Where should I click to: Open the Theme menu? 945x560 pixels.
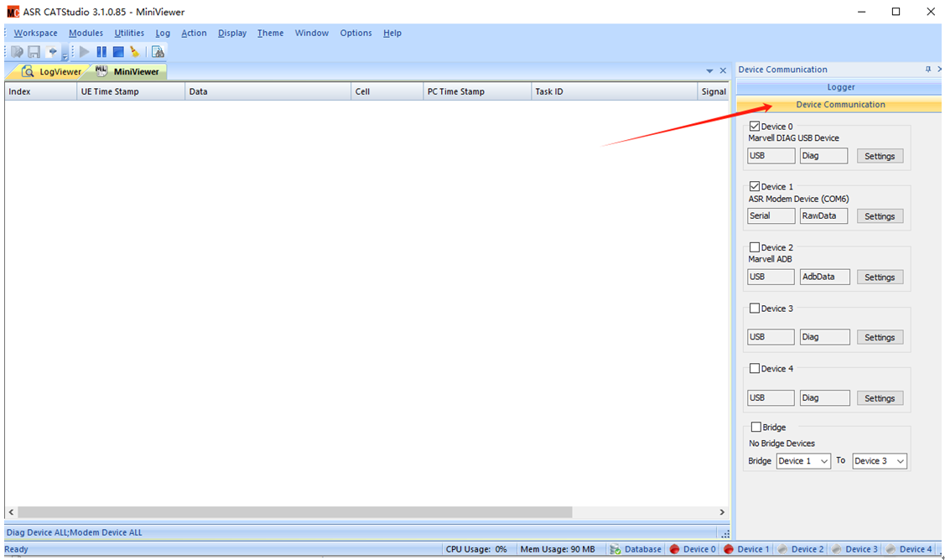click(270, 34)
